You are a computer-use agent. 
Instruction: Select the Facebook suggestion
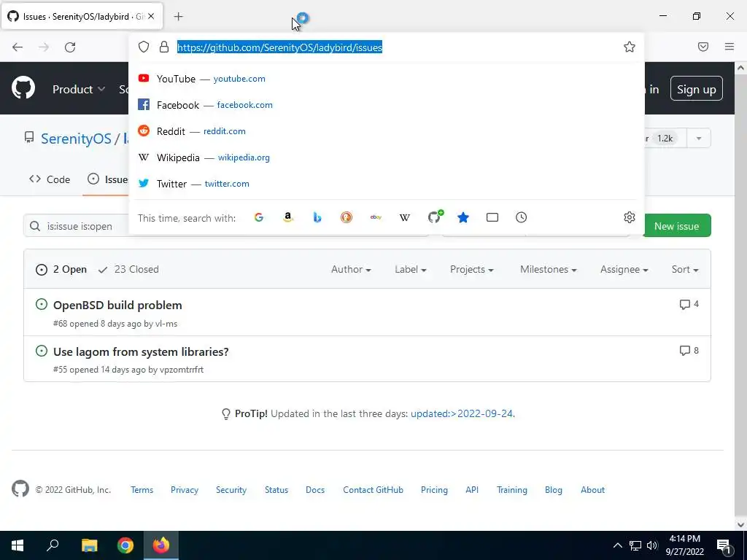[387, 105]
